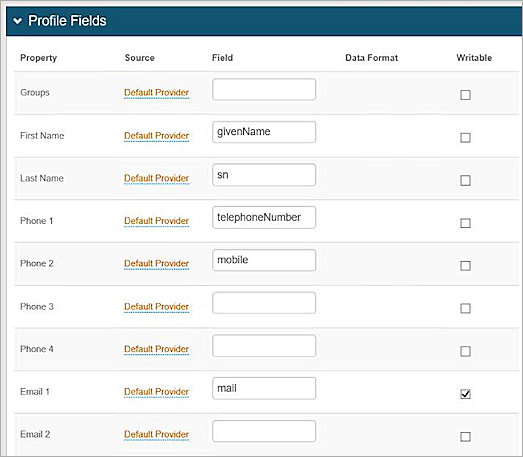Focus the empty Groups field input
The height and width of the screenshot is (457, 523).
click(264, 89)
